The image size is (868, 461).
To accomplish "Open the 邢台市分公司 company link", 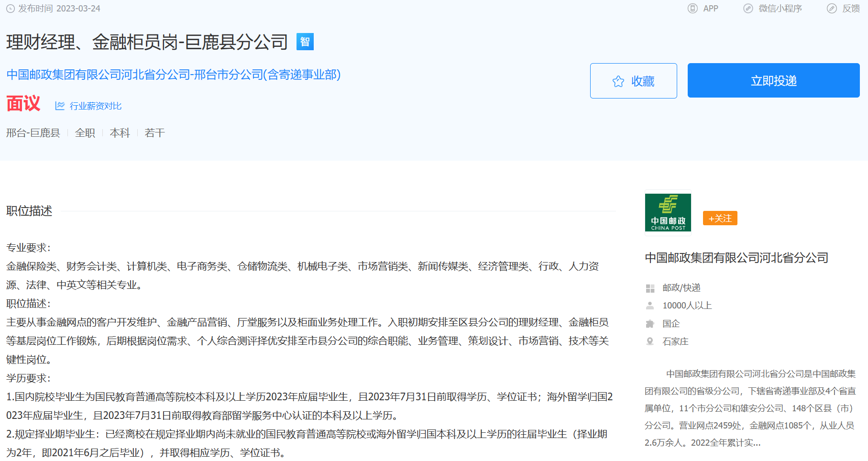I will point(174,75).
